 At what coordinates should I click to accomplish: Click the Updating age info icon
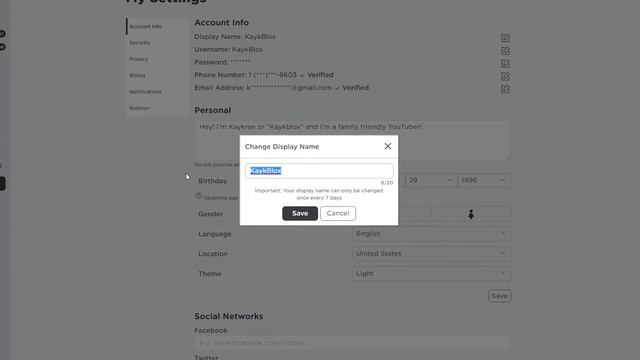click(x=199, y=196)
